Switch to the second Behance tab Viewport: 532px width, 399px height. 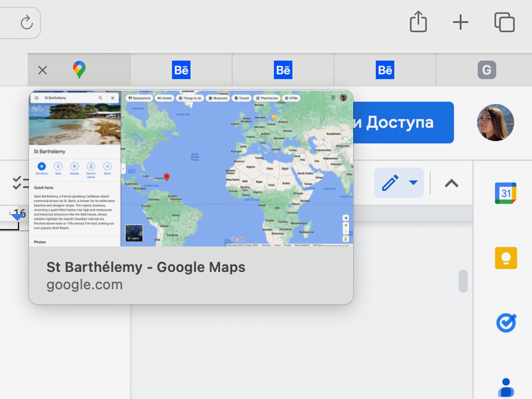coord(283,70)
